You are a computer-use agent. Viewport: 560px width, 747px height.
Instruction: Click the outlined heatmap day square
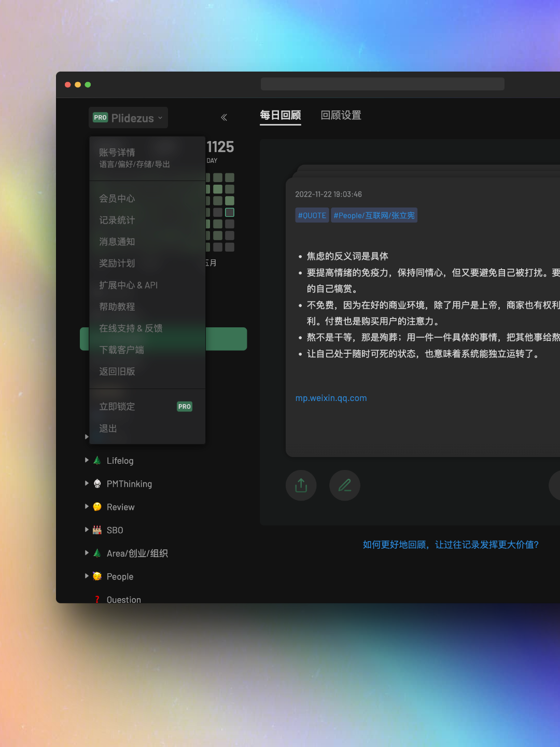click(x=230, y=212)
